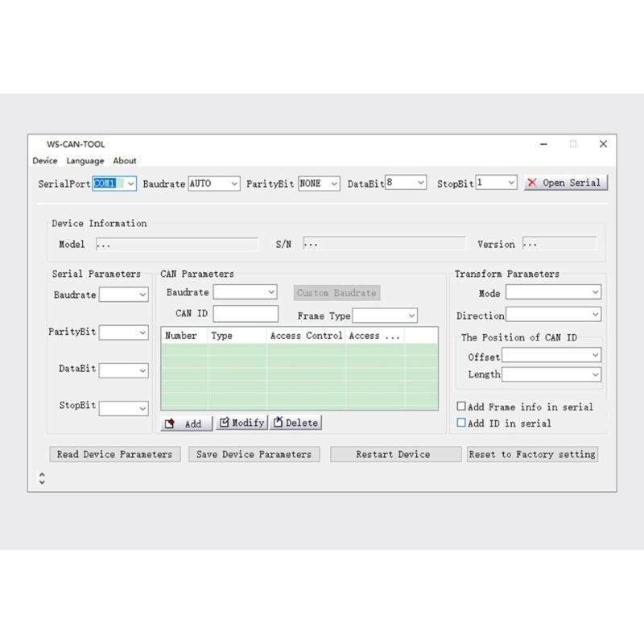Click the up-down arrows at bottom left
Image resolution: width=644 pixels, height=644 pixels.
42,478
